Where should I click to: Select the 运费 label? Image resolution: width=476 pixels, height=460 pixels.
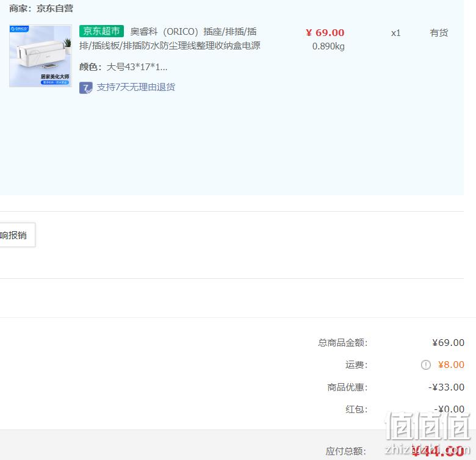point(356,364)
